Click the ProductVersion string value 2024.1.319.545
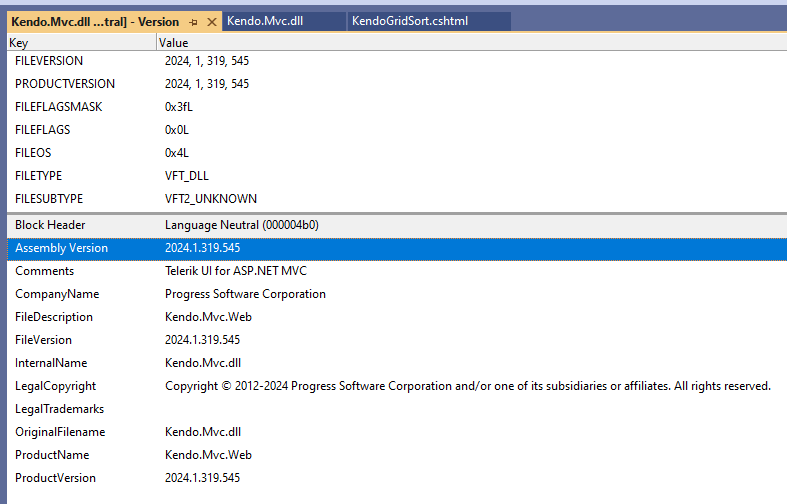The image size is (787, 504). tap(203, 479)
